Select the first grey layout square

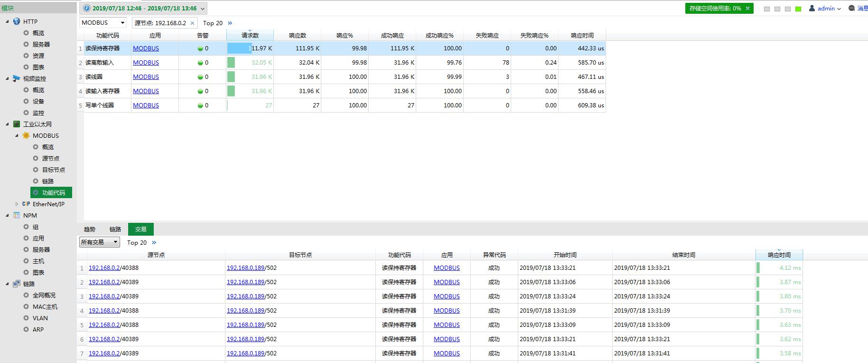point(767,9)
